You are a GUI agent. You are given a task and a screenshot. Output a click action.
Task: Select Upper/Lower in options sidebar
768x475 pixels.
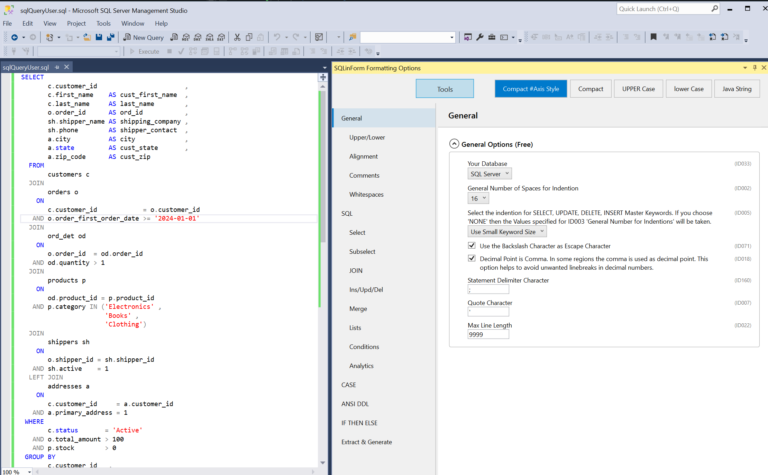367,137
